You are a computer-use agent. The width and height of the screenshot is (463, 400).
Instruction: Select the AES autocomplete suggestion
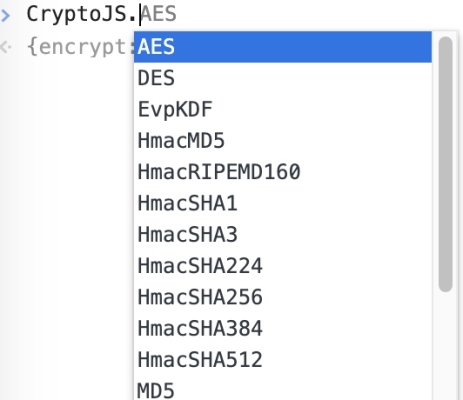[283, 47]
